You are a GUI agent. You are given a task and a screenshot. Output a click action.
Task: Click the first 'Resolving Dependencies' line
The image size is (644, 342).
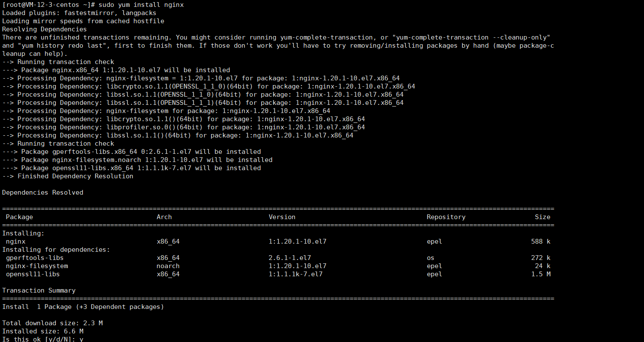[45, 29]
